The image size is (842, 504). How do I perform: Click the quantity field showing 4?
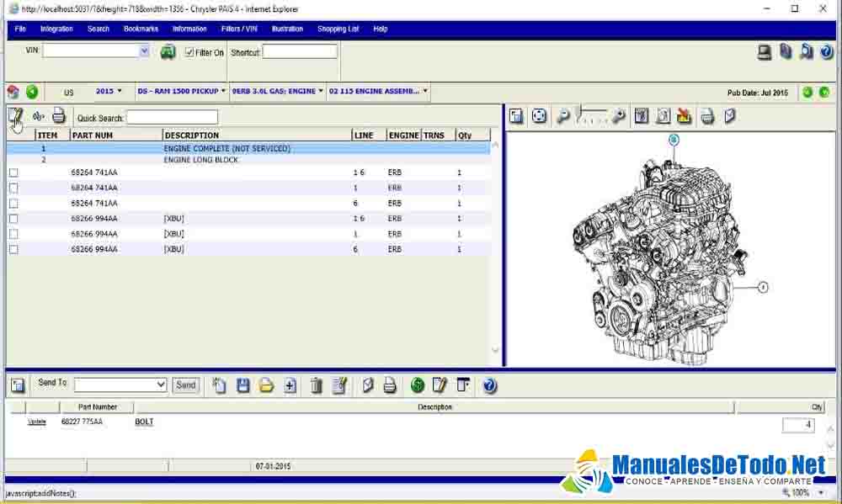tap(798, 425)
